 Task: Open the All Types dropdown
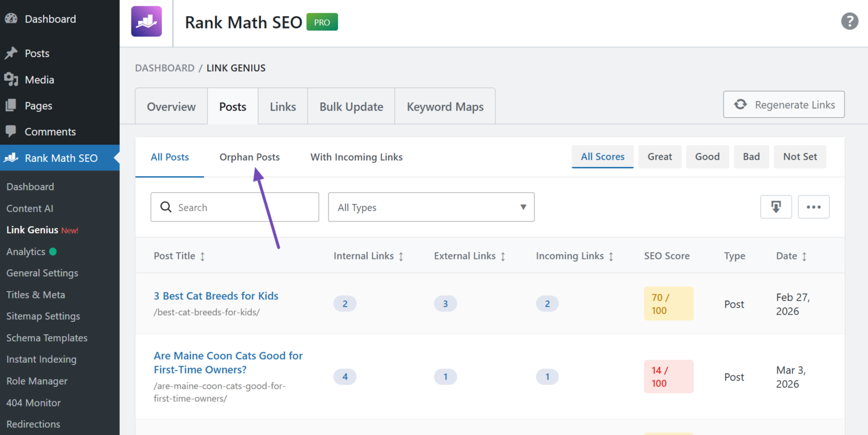[431, 207]
